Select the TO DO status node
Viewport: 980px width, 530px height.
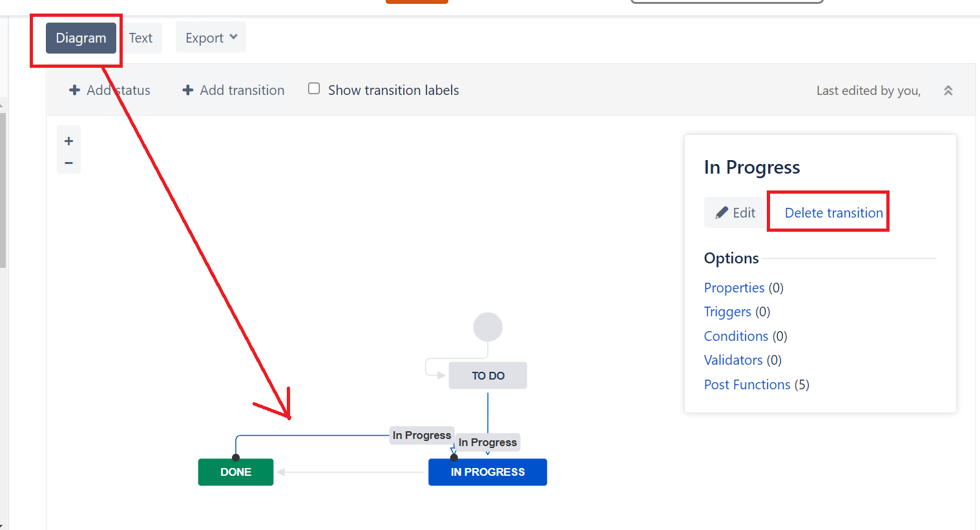click(487, 375)
